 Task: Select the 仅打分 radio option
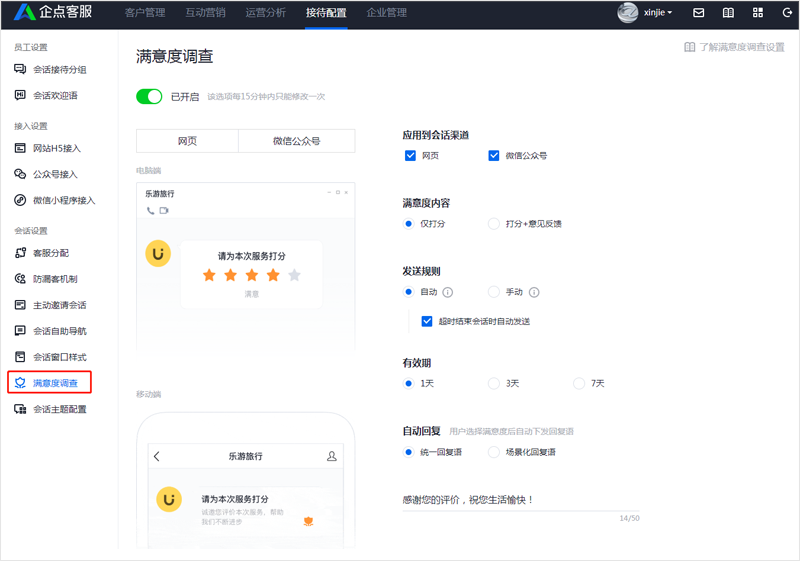(408, 223)
